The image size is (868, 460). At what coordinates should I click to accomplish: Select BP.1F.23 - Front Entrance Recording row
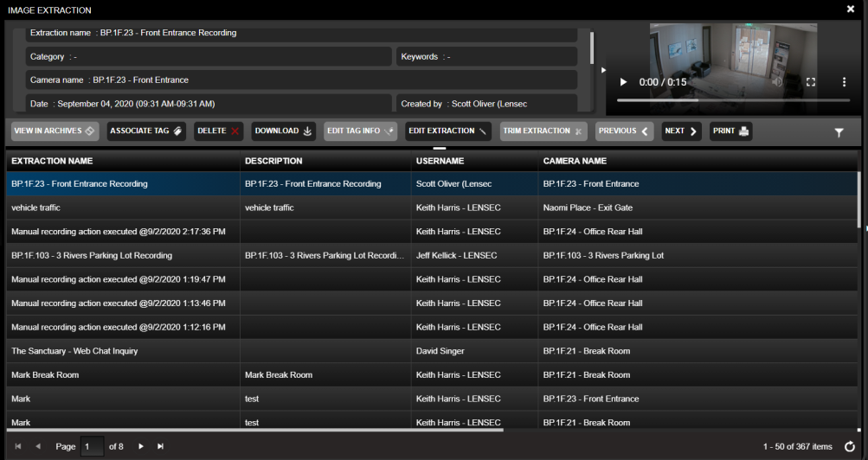click(x=432, y=183)
